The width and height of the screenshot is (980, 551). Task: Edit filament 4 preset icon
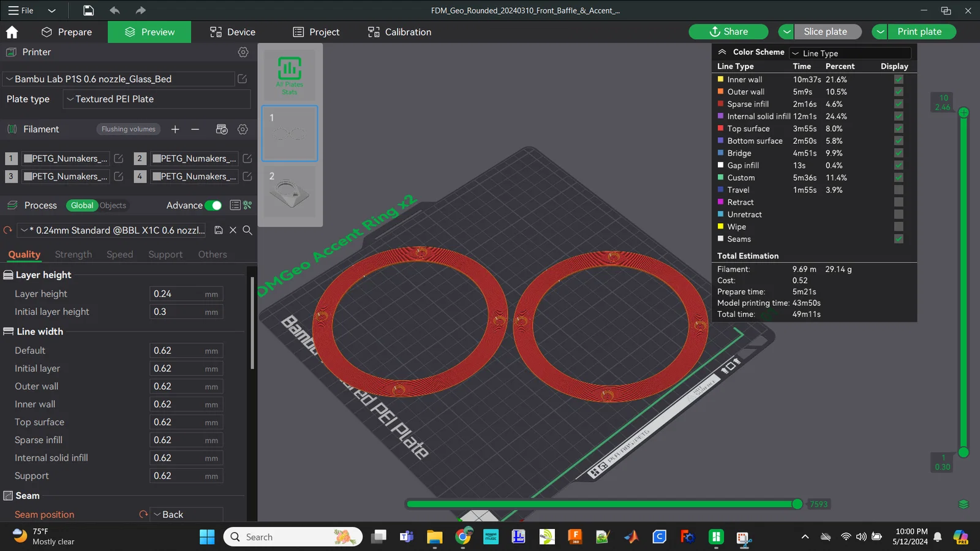247,177
